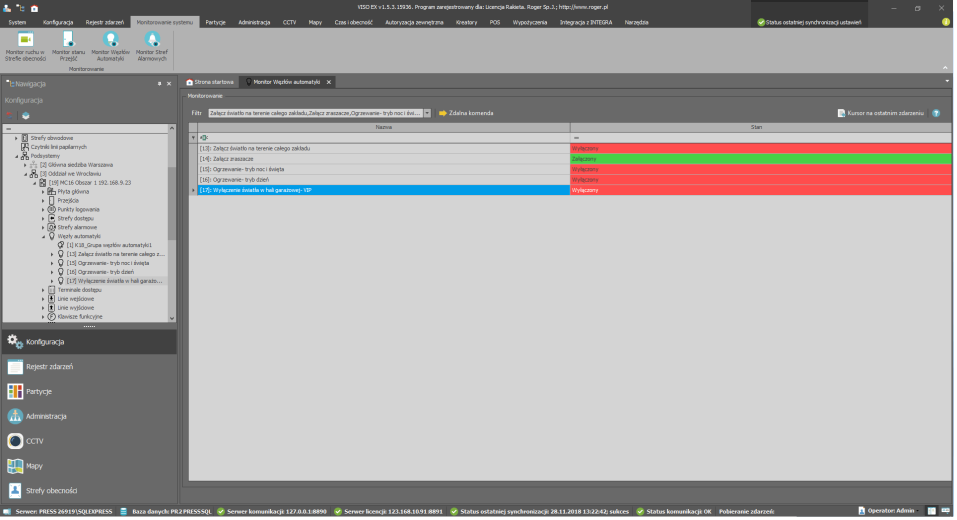Click the yellow arrow Zdalna komenda icon
Viewport: 957px width, 520px height.
tap(442, 113)
